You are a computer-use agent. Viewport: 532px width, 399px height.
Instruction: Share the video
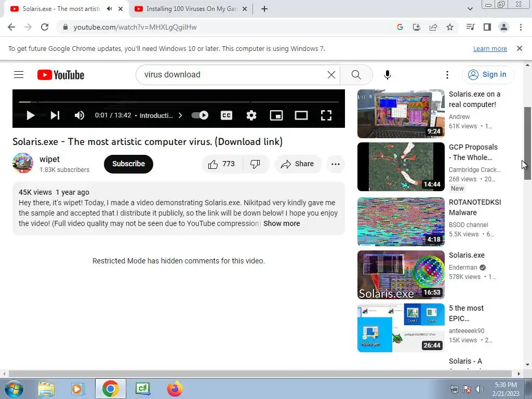tap(298, 164)
